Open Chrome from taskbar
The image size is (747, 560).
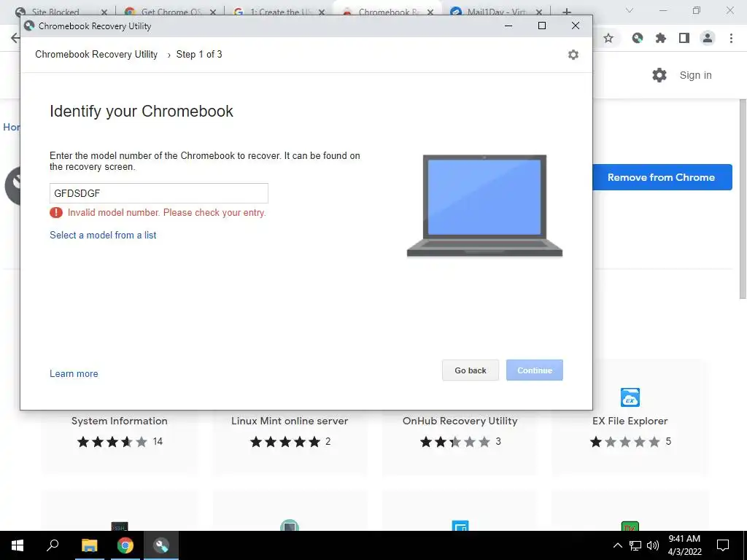tap(125, 545)
